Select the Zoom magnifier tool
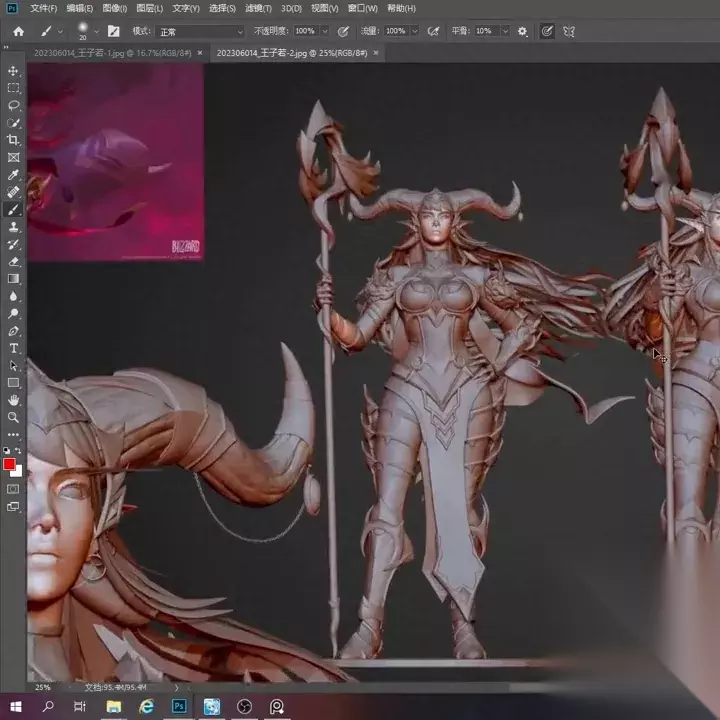720x720 pixels. pyautogui.click(x=14, y=417)
